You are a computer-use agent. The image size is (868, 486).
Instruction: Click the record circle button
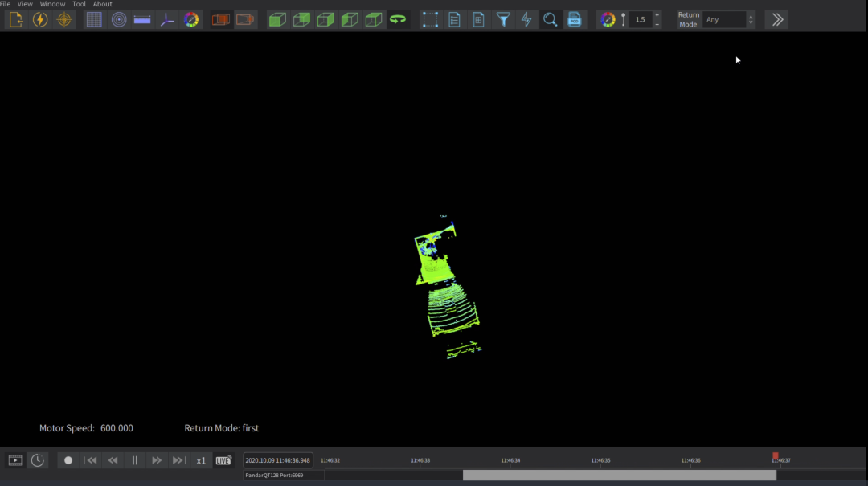[68, 460]
